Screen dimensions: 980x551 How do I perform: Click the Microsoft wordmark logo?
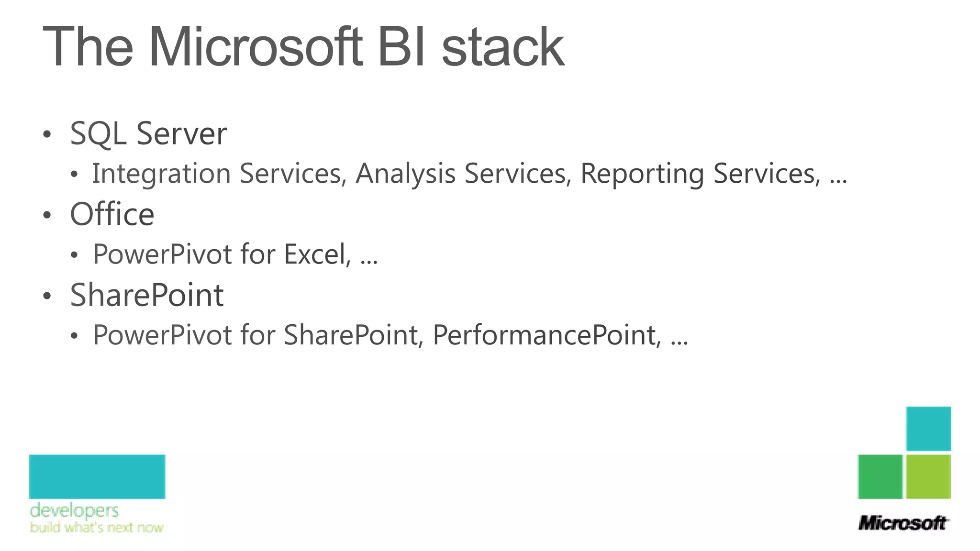pos(902,523)
